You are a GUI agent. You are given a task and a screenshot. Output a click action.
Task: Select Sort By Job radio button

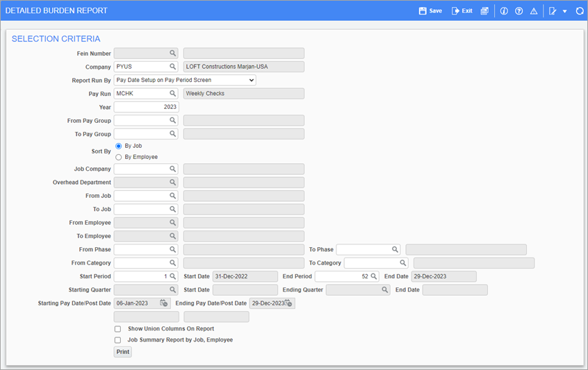click(x=118, y=146)
